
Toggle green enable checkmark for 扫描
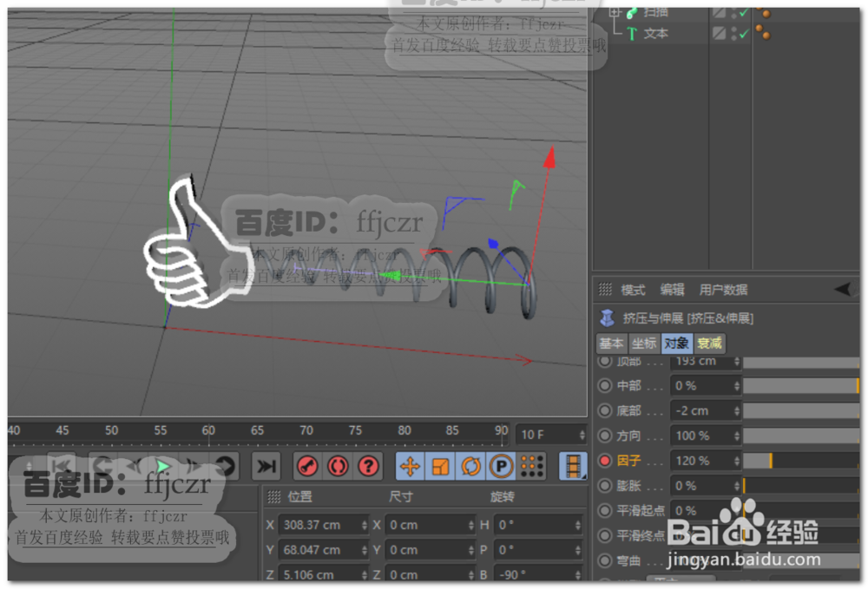[x=744, y=12]
